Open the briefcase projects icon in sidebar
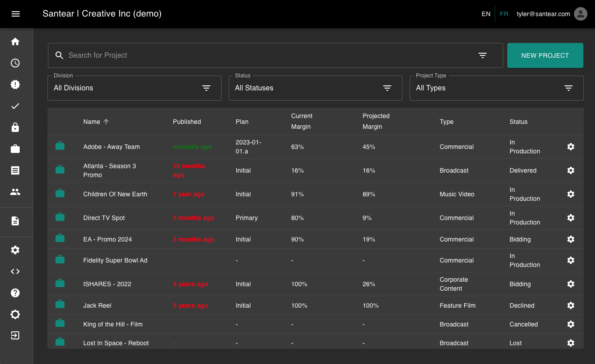Screen dimensions: 595x364 (x=15, y=149)
